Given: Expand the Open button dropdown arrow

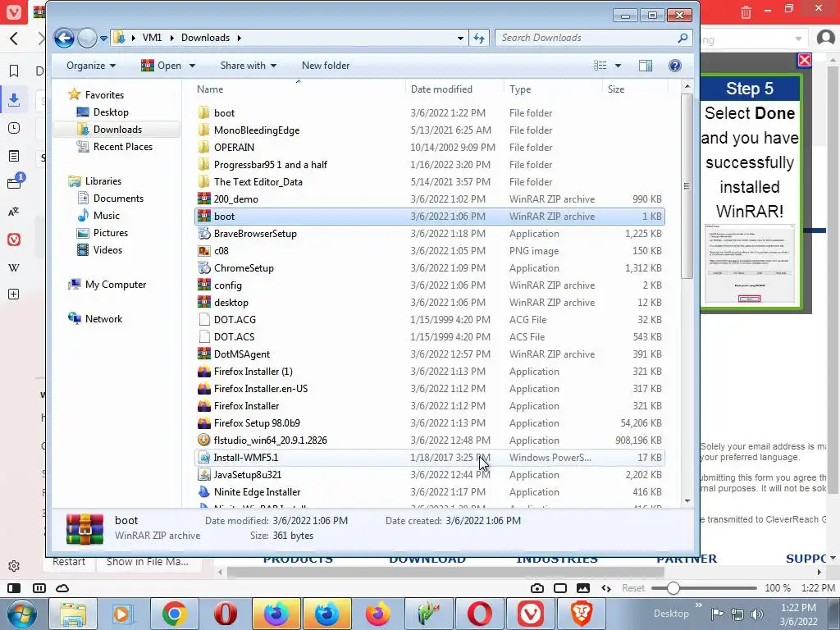Looking at the screenshot, I should tap(192, 66).
